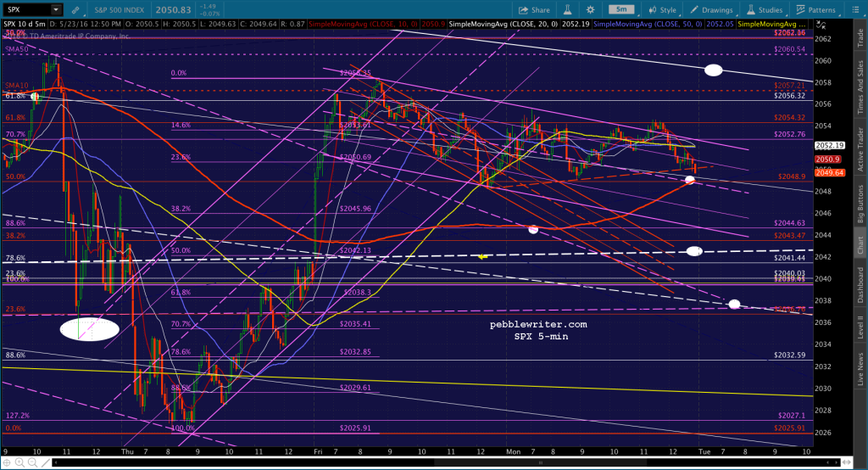Viewport: 868px width, 470px height.
Task: Click the crosshair pan icon at bottom-left
Action: (7, 462)
